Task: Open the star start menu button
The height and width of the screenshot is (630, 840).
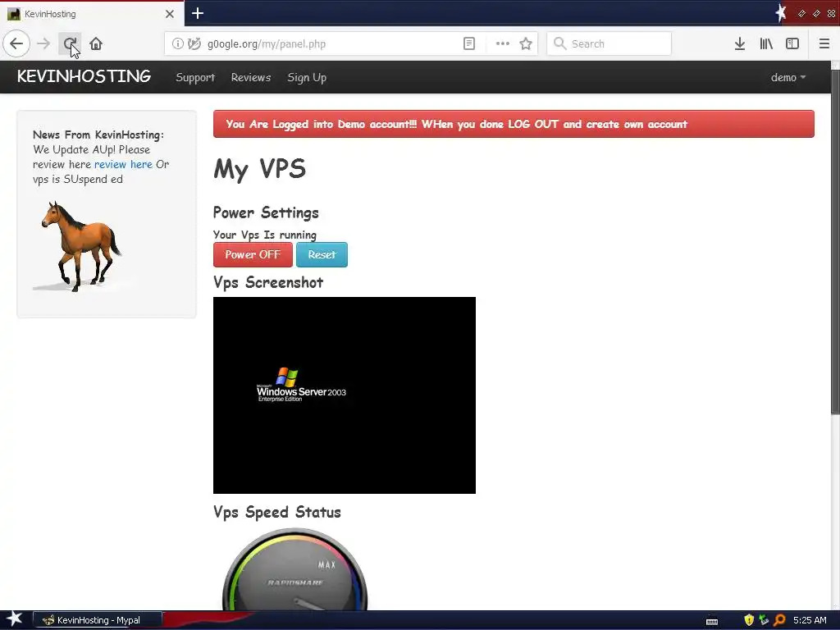Action: [x=14, y=619]
